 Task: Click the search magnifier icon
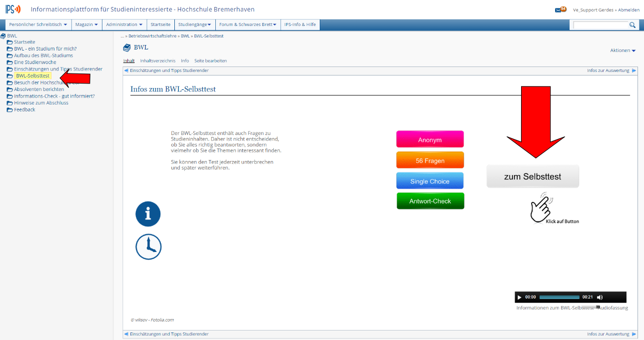633,24
